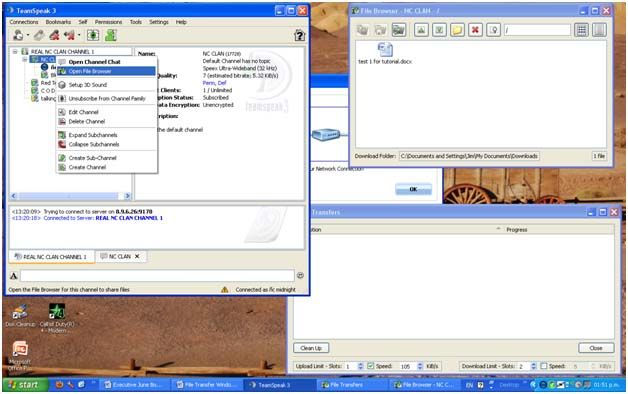628x394 pixels.
Task: Choose Open File Browser from context menu
Action: [x=106, y=71]
